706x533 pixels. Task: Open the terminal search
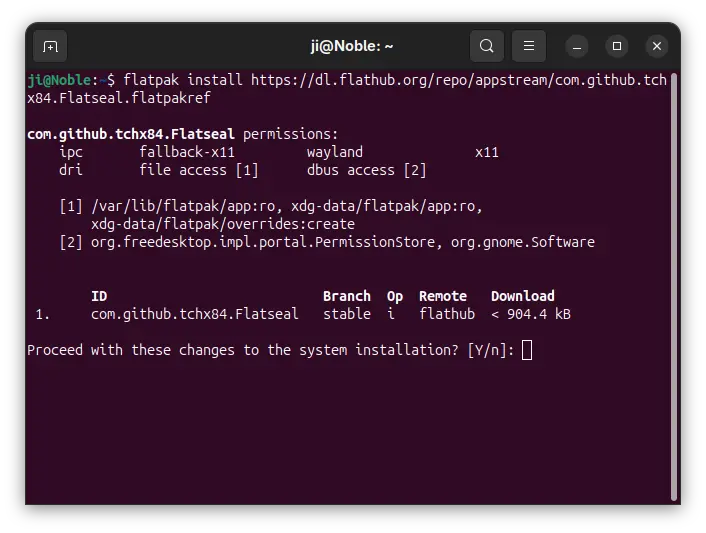pos(486,46)
